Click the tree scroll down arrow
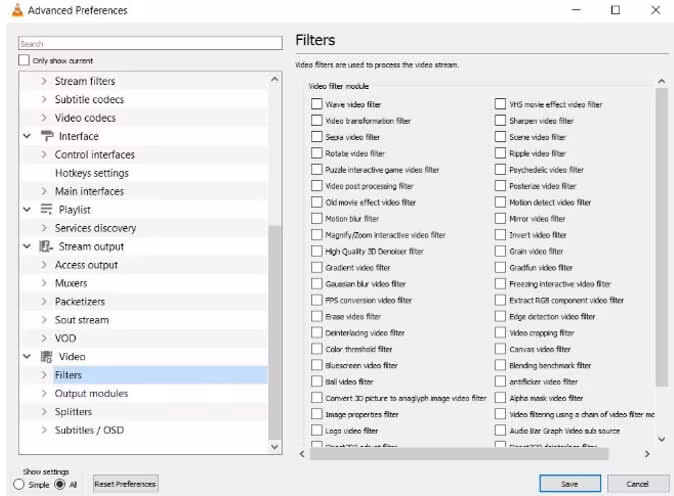This screenshot has height=496, width=674. (275, 447)
